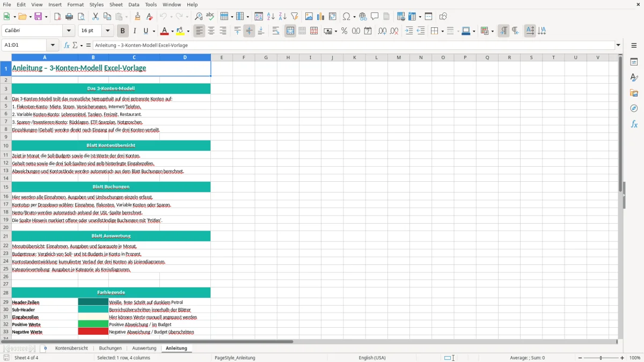Open sidebar Properties panel icon
This screenshot has width=644, height=362.
[x=634, y=62]
